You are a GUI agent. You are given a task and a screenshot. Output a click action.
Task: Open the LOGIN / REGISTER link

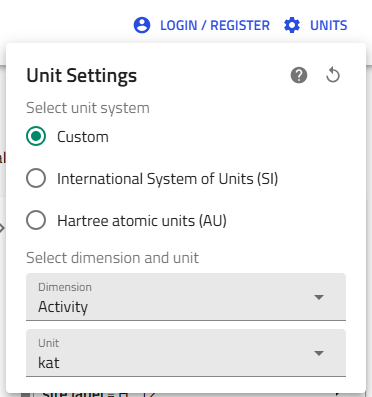(x=215, y=25)
